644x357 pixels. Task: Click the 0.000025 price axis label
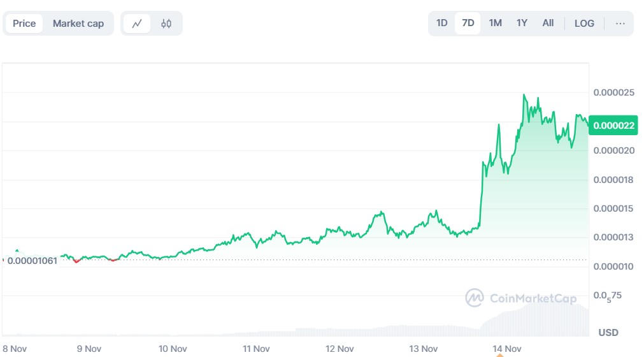pyautogui.click(x=613, y=92)
